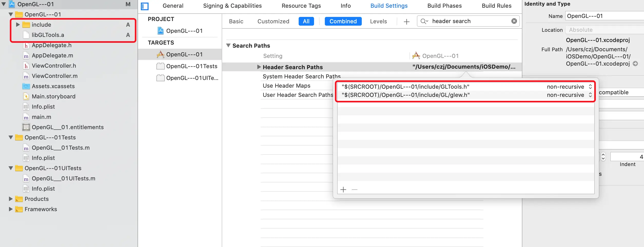Collapse the OpenGL---01UITests group
Viewport: 644px width, 247px height.
[x=11, y=168]
